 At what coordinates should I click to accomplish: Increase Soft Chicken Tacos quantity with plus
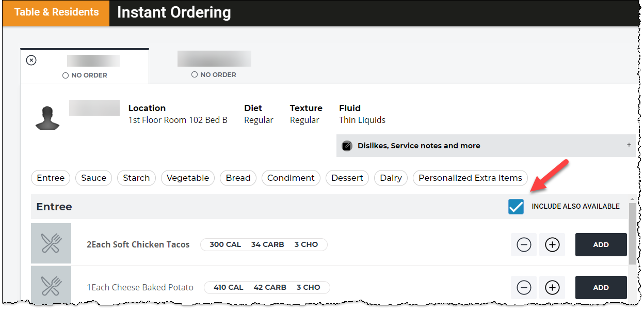[x=552, y=244]
